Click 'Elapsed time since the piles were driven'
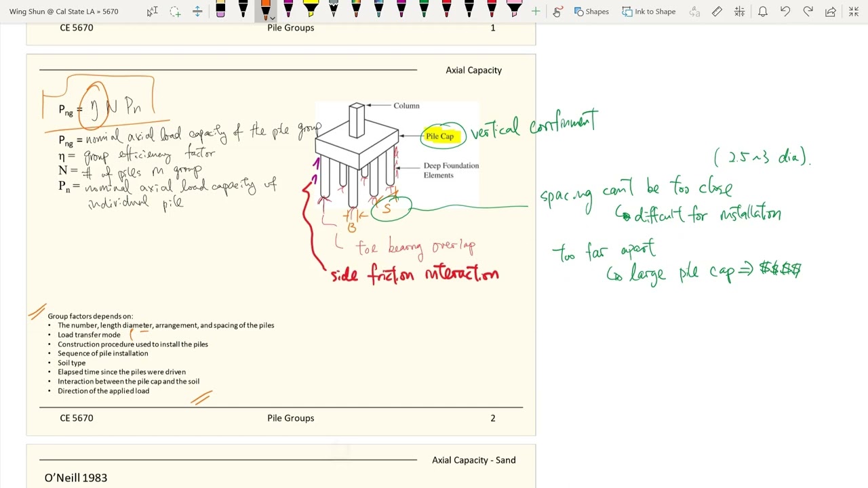 pos(121,372)
